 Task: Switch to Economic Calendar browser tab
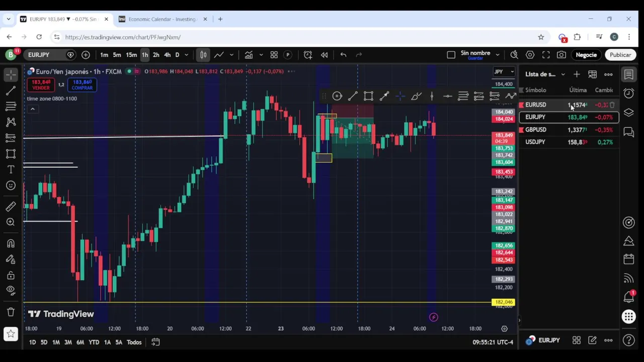pyautogui.click(x=162, y=19)
